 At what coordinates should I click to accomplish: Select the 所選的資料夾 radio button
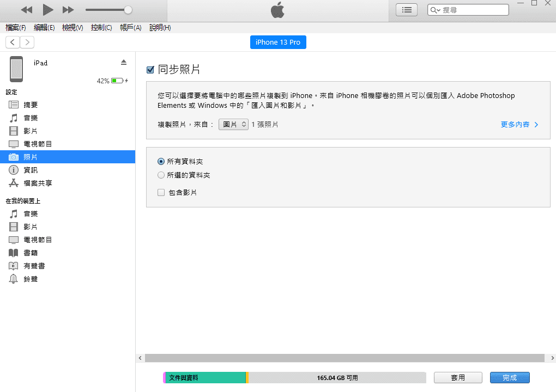click(161, 175)
